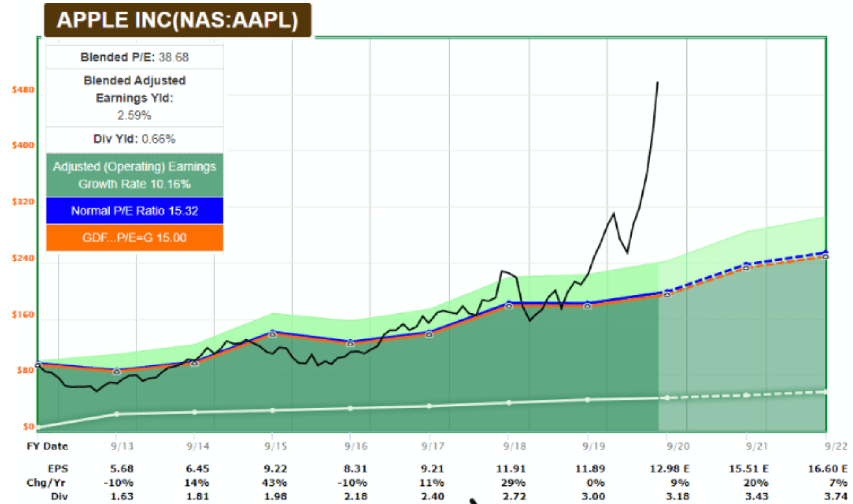
Task: Toggle the blue Normal P/E Ratio 15.32 legend
Action: (134, 211)
